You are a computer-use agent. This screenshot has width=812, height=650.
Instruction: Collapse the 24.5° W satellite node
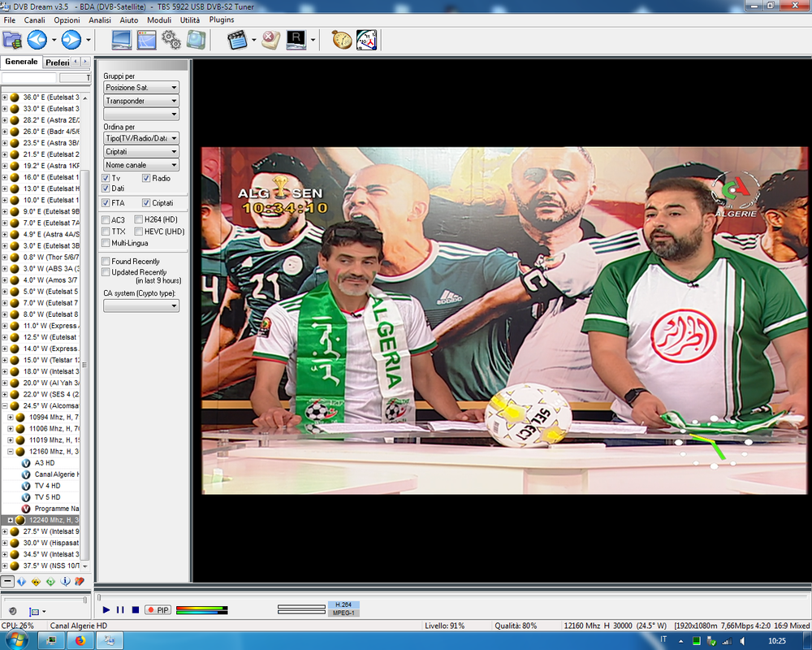[x=4, y=406]
